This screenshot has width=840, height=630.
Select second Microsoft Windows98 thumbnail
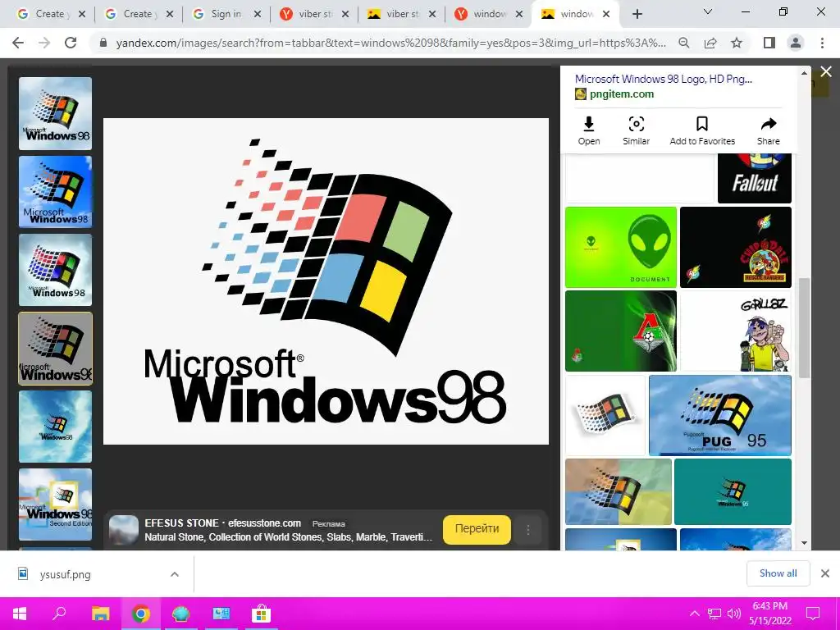tap(55, 192)
